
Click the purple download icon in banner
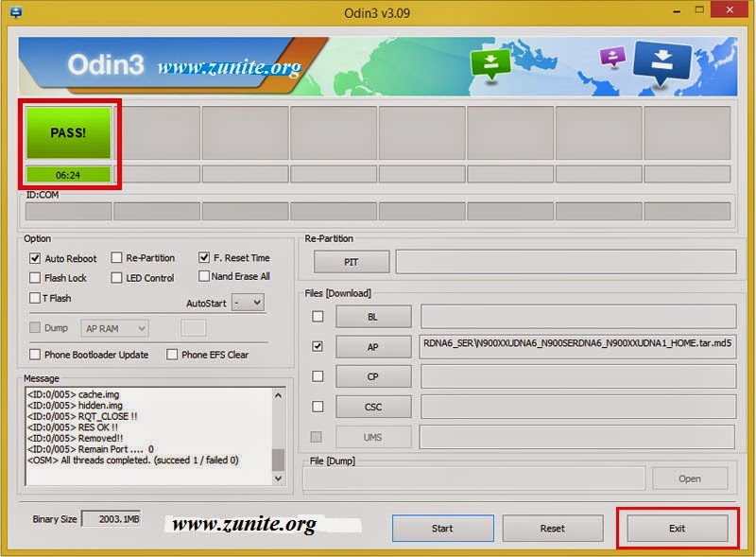point(612,57)
